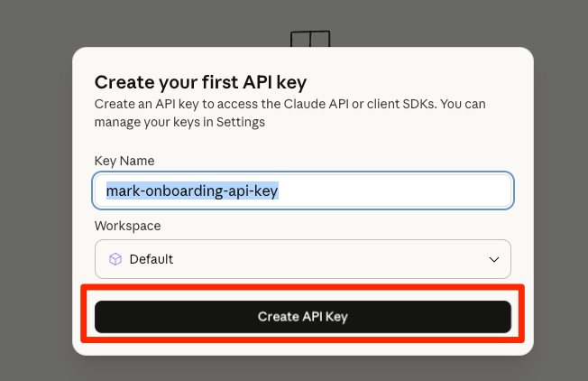Click empty space at right end of Key Name field

coord(451,191)
